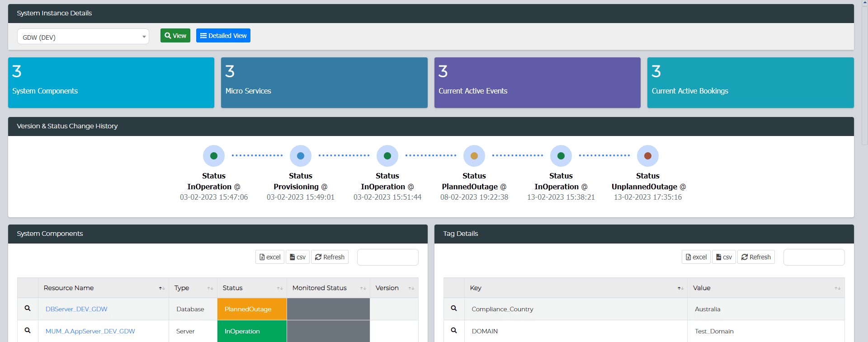
Task: Open the Detailed View
Action: pyautogui.click(x=223, y=36)
